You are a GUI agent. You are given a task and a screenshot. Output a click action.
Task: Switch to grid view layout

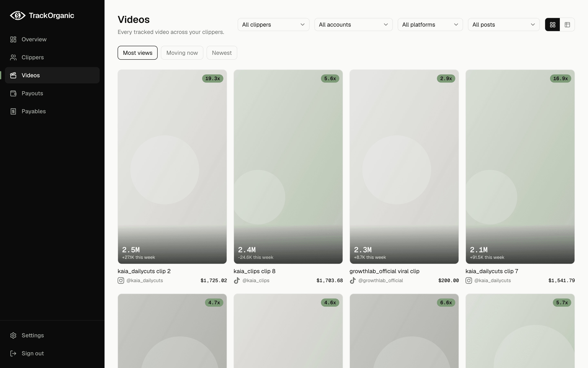coord(552,25)
